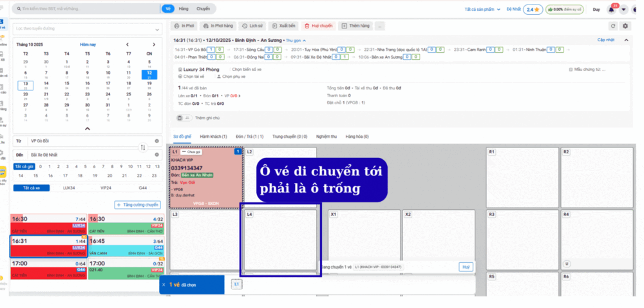Open the notifications bell
Screen dimensions: 644x308
(x=611, y=10)
